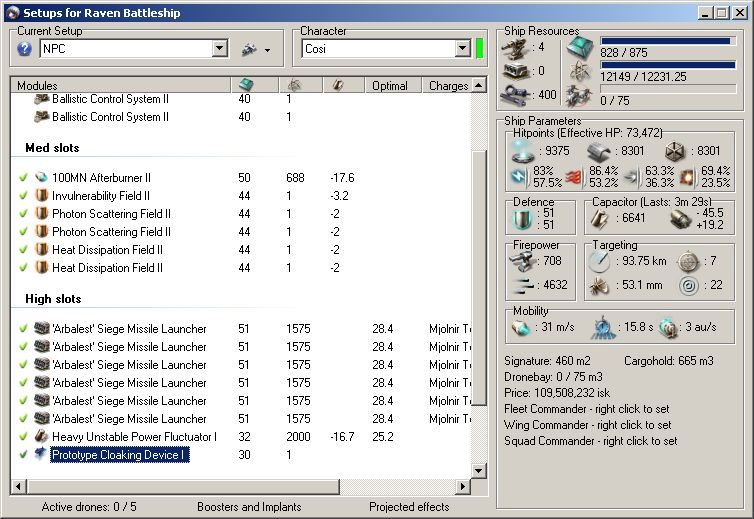
Task: Click the Prototype Cloaking Device I icon
Action: 42,455
